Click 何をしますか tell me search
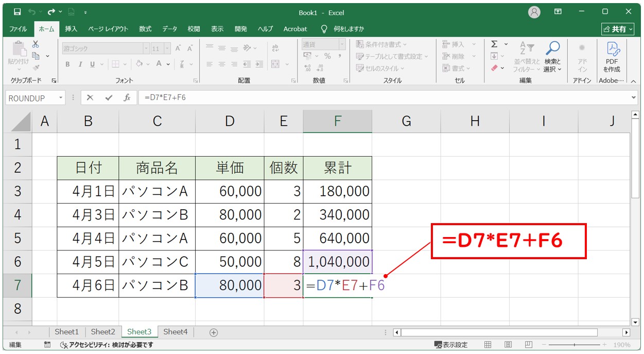The image size is (644, 354). [x=343, y=29]
